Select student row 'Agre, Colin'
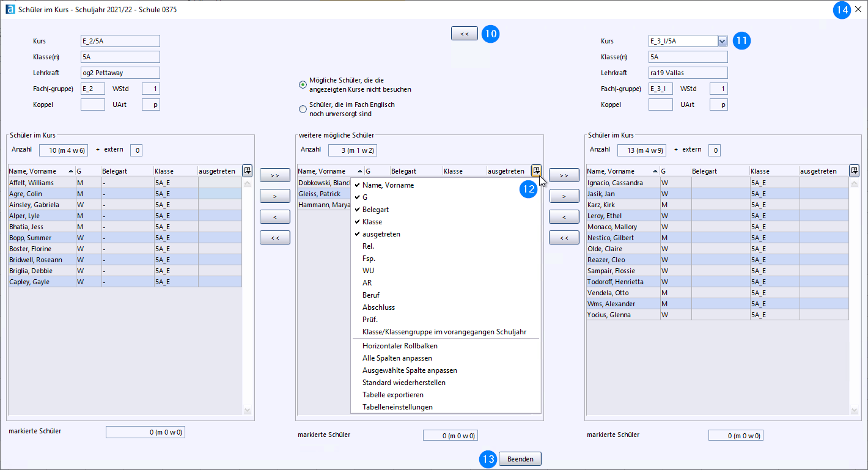This screenshot has width=868, height=470. click(125, 194)
